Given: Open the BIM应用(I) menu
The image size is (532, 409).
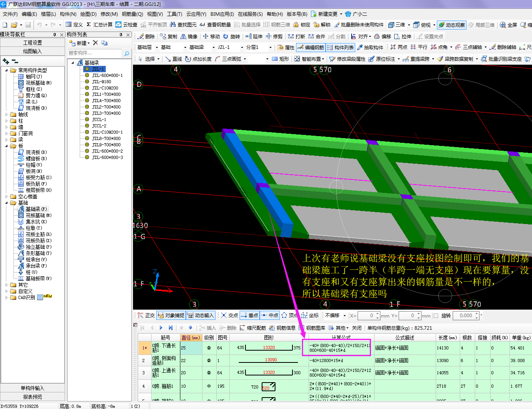Looking at the screenshot, I should 222,14.
